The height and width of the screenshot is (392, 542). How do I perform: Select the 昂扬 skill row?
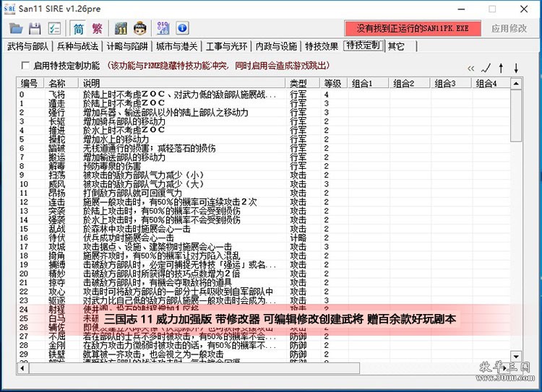click(x=264, y=193)
